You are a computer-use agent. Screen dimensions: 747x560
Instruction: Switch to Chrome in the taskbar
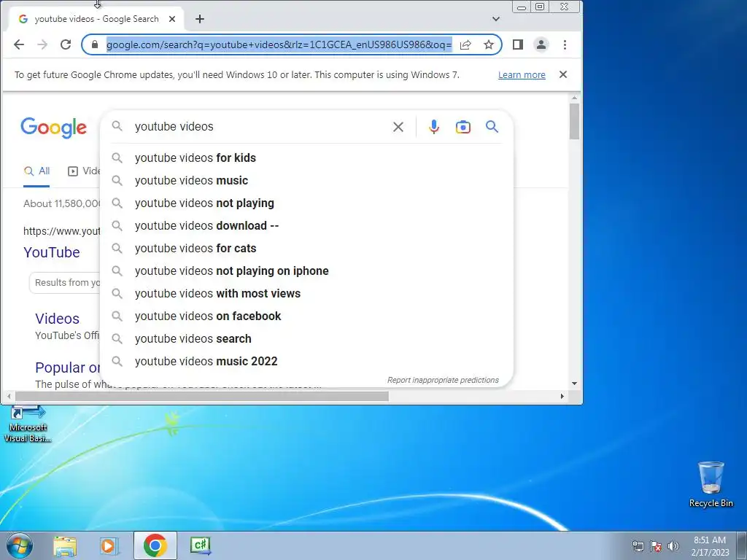pyautogui.click(x=155, y=545)
